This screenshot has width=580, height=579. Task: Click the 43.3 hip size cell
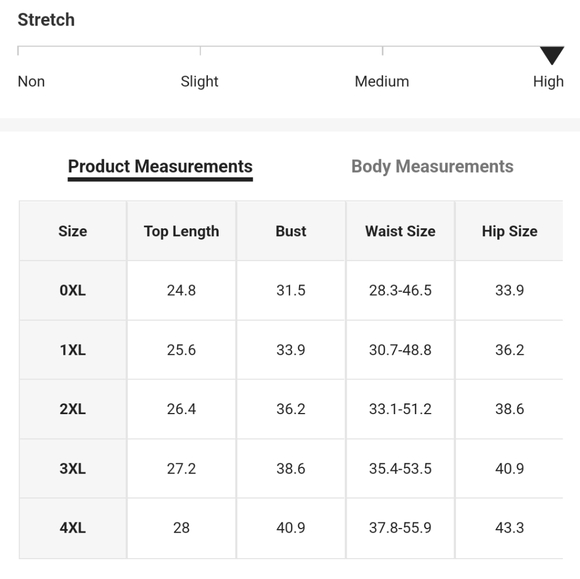tap(509, 528)
